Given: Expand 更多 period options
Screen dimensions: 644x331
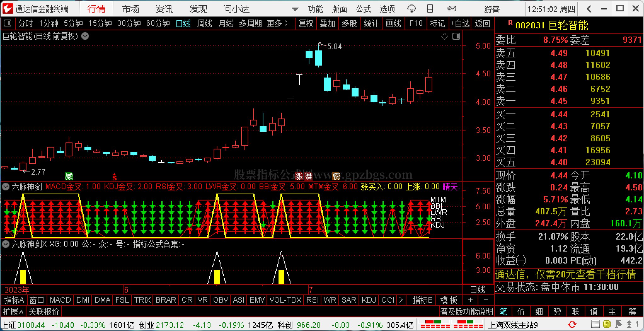Looking at the screenshot, I should [277, 23].
